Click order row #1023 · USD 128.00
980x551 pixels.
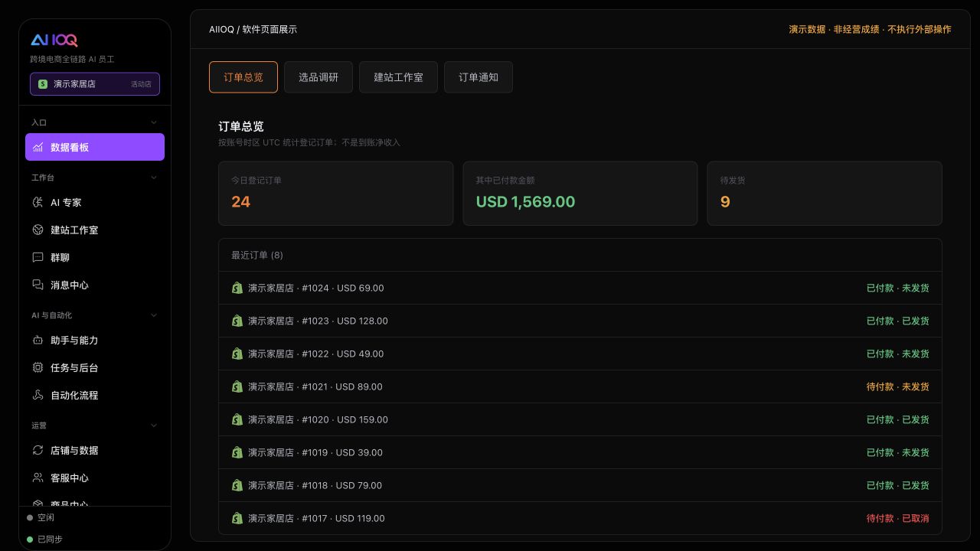pos(580,321)
